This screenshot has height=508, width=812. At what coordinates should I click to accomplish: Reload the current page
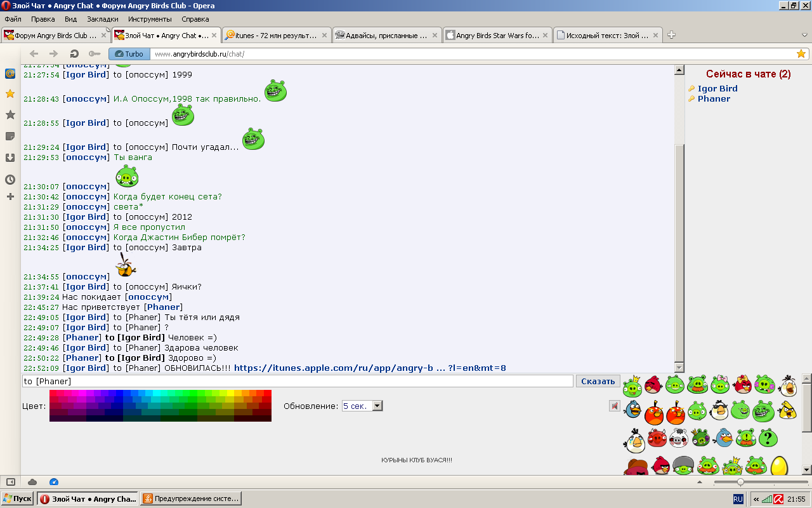tap(74, 54)
